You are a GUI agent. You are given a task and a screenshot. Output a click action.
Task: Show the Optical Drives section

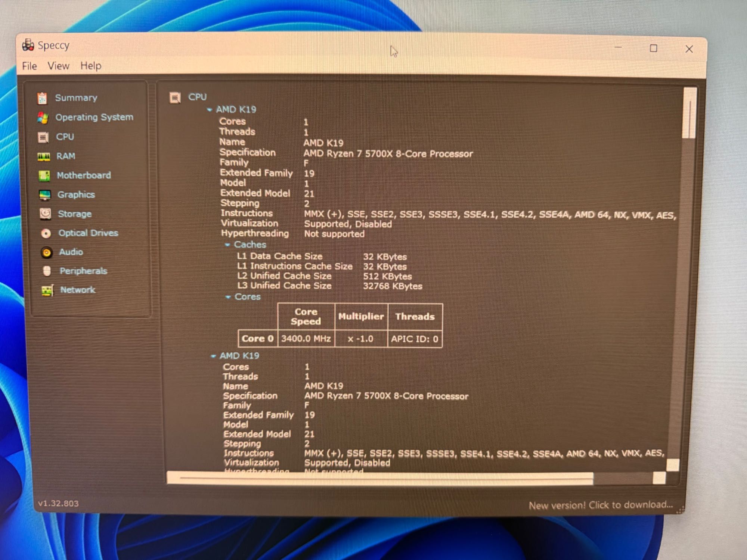tap(89, 233)
